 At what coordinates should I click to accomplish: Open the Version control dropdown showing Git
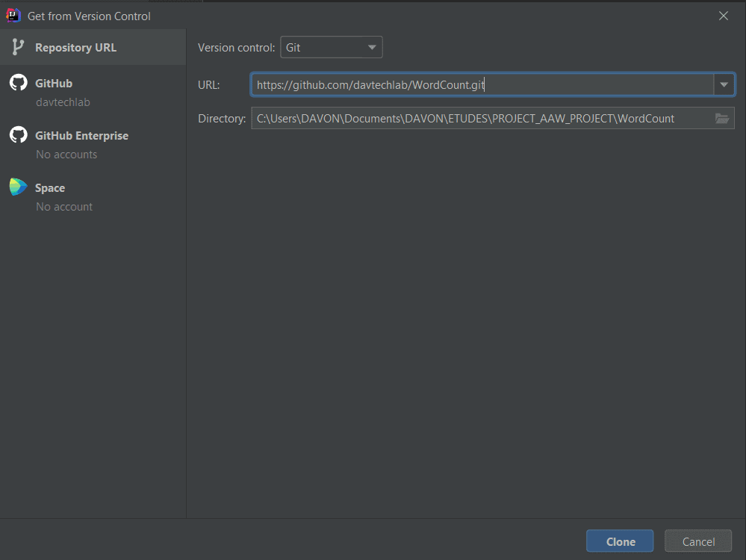331,46
